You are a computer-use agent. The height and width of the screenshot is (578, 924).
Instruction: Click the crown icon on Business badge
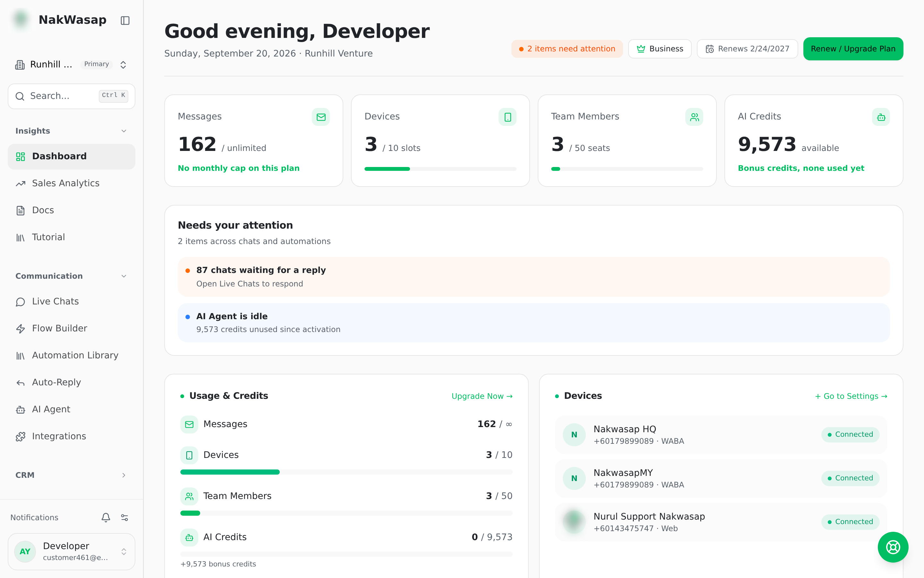(x=641, y=49)
